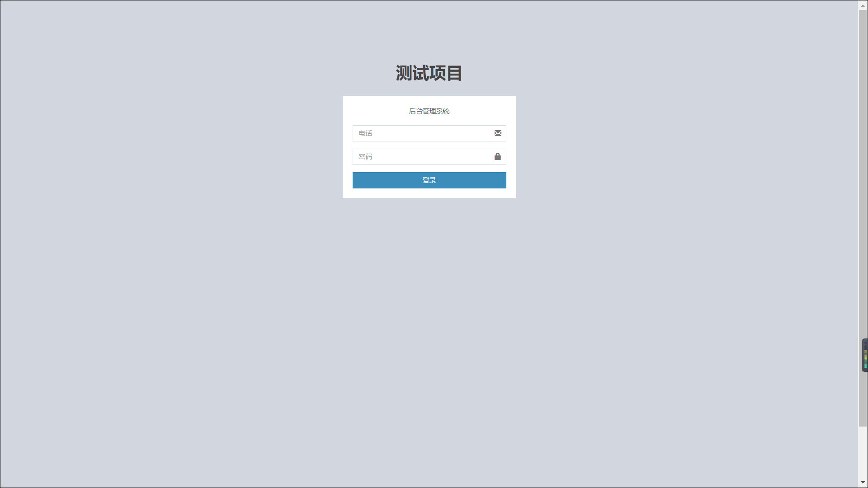The height and width of the screenshot is (488, 868).
Task: Click the 后台管理系统 system title text
Action: [429, 111]
